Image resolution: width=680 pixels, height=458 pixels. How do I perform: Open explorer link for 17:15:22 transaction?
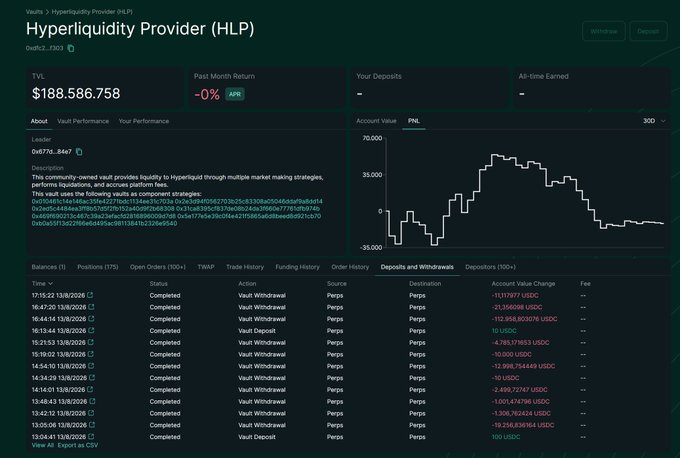(x=90, y=295)
